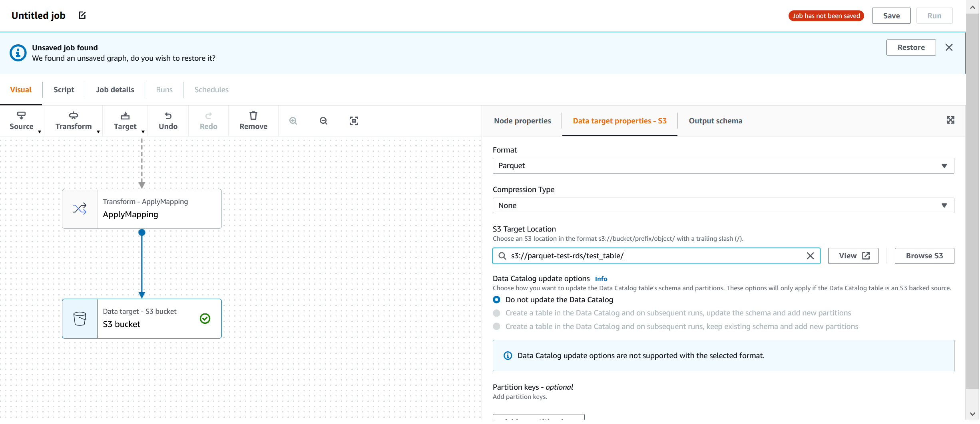The width and height of the screenshot is (980, 424).
Task: Expand the properties panel to full screen
Action: [x=950, y=120]
